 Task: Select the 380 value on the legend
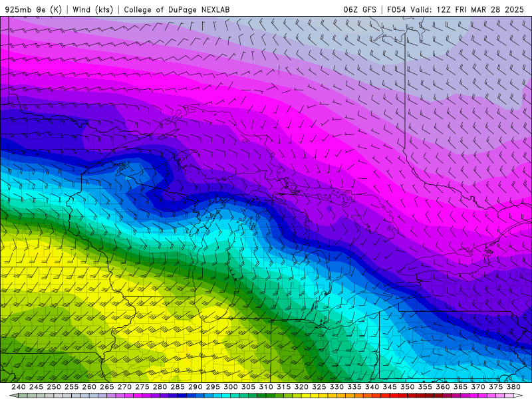[x=513, y=387]
